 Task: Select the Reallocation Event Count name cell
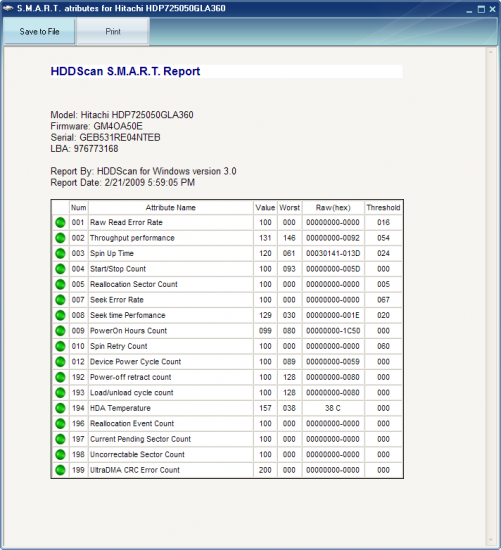(x=171, y=423)
